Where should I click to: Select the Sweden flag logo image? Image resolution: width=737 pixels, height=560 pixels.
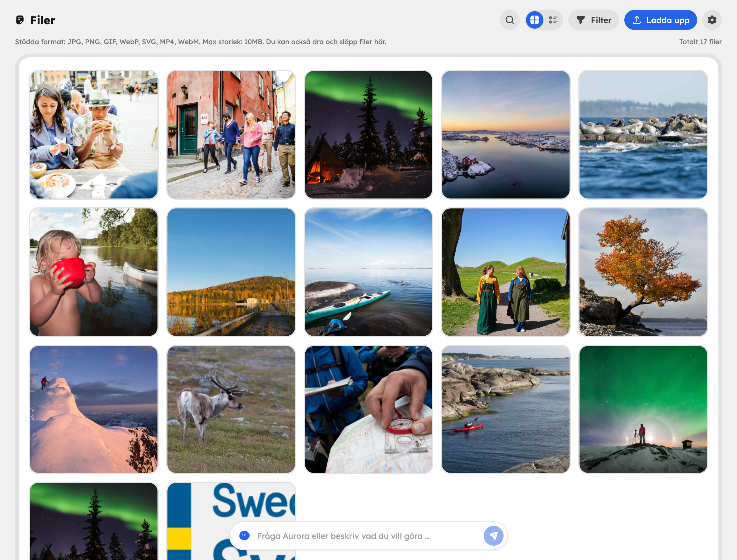(x=231, y=521)
